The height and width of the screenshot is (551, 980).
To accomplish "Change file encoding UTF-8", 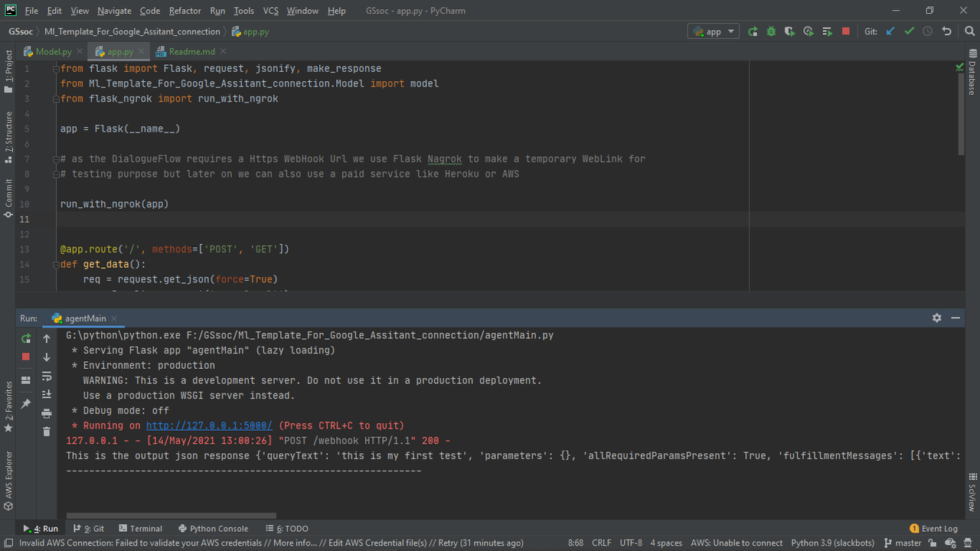I will tap(631, 543).
